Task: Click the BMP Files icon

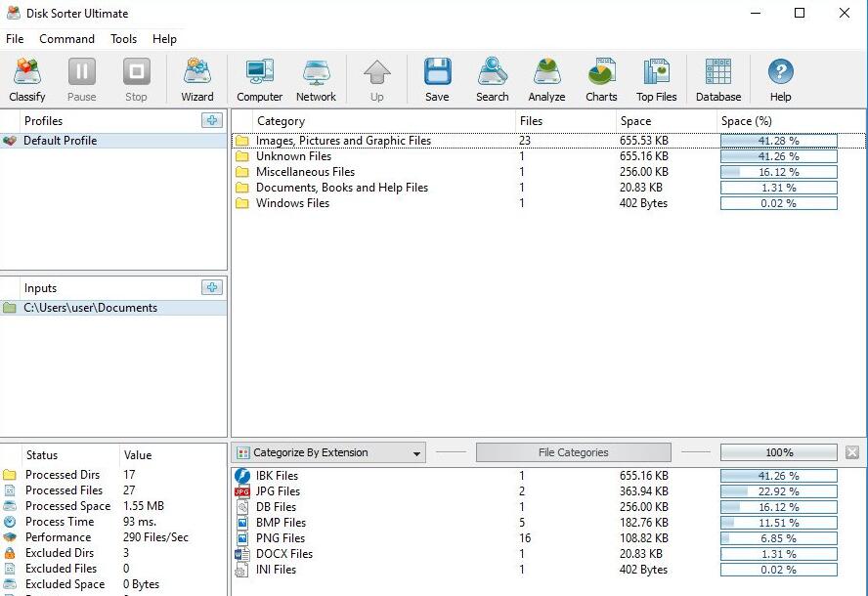Action: point(241,523)
